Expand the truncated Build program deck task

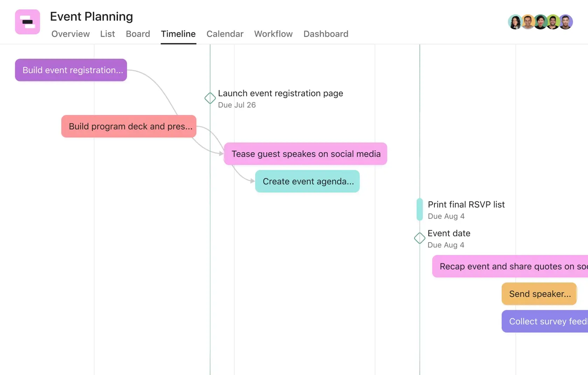pyautogui.click(x=128, y=126)
